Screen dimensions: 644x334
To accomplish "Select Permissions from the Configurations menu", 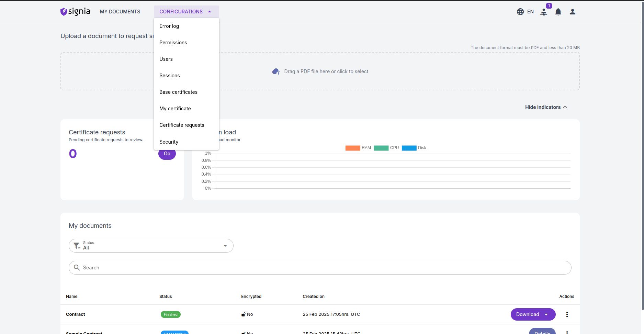I will (x=173, y=43).
